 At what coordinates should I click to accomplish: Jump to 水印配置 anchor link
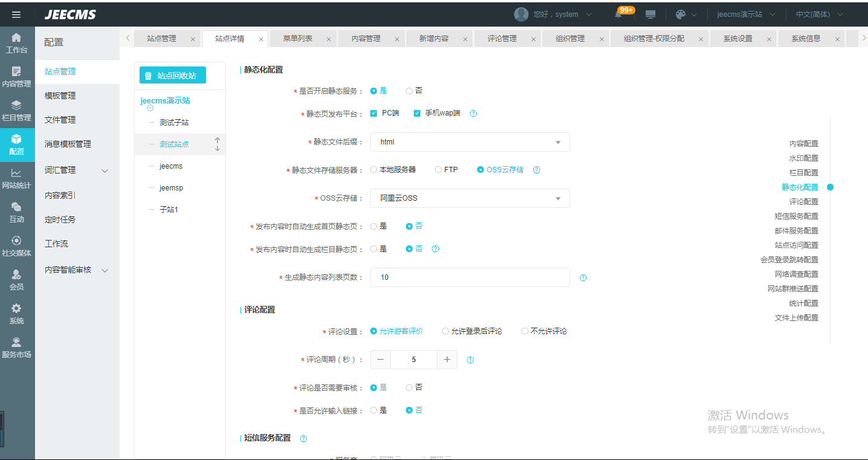(x=803, y=158)
